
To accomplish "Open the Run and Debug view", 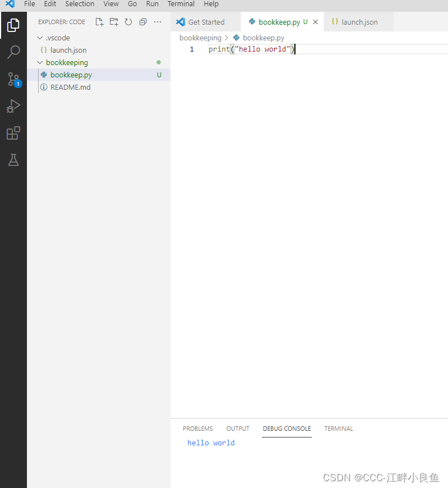I will [x=13, y=106].
